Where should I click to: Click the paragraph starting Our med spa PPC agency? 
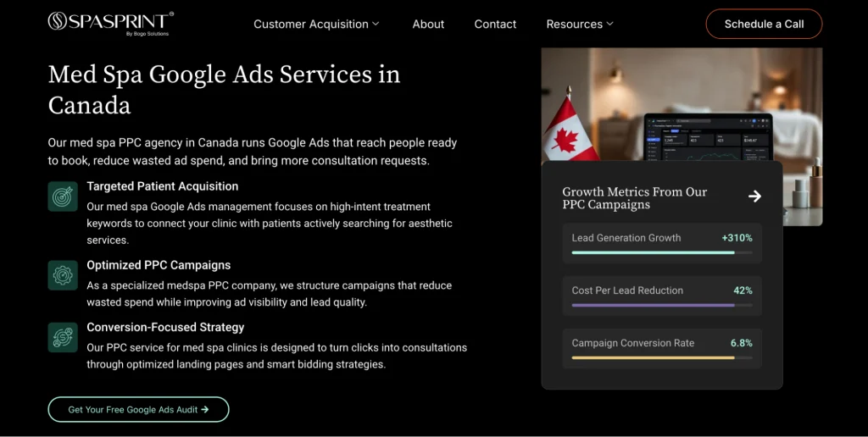coord(253,152)
